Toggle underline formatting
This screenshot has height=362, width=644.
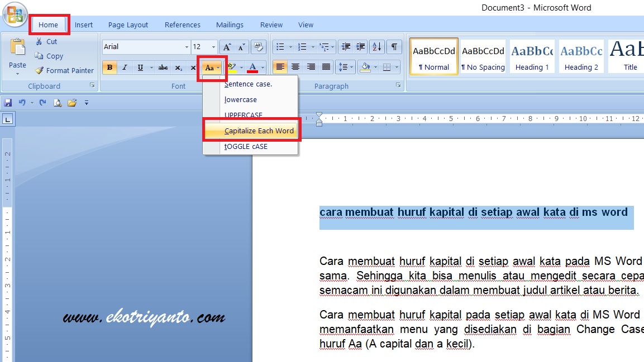[140, 67]
